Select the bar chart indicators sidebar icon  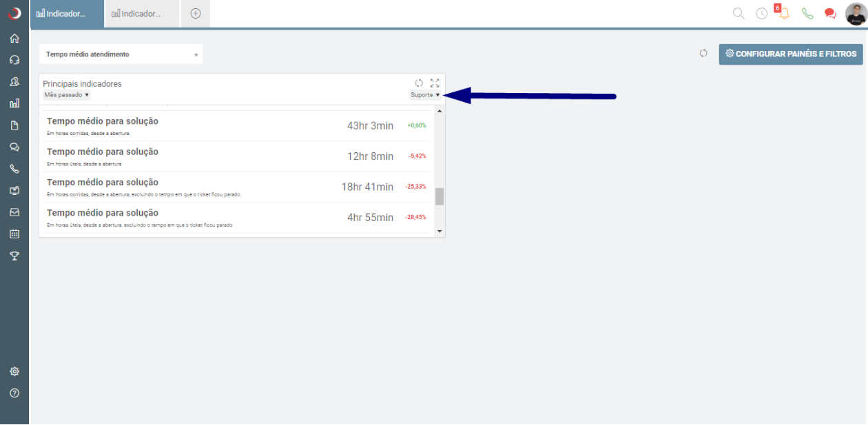[14, 103]
